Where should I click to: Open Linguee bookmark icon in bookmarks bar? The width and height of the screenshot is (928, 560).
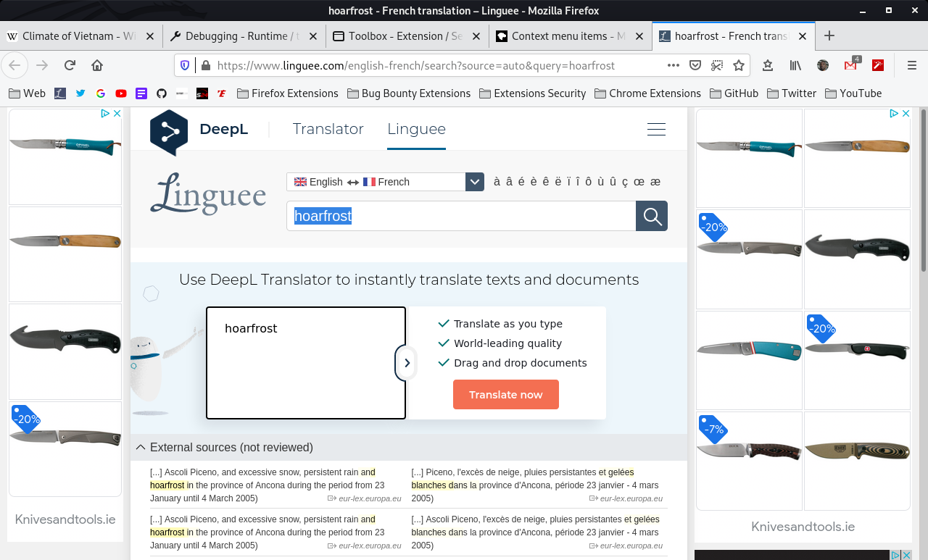61,93
